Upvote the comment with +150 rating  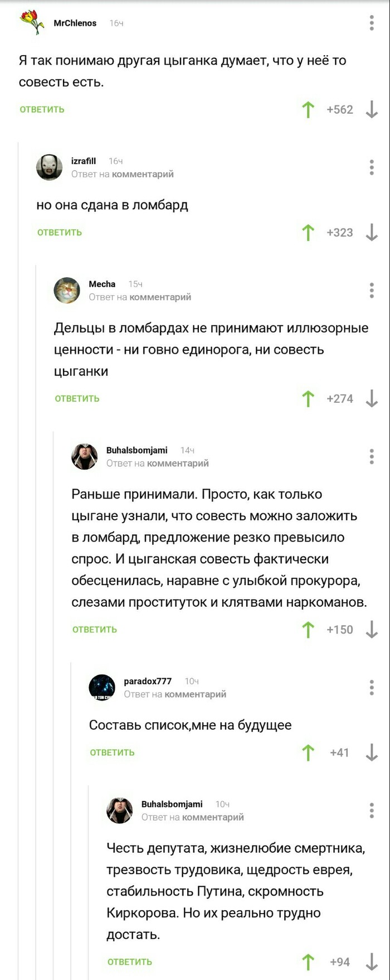coord(308,630)
